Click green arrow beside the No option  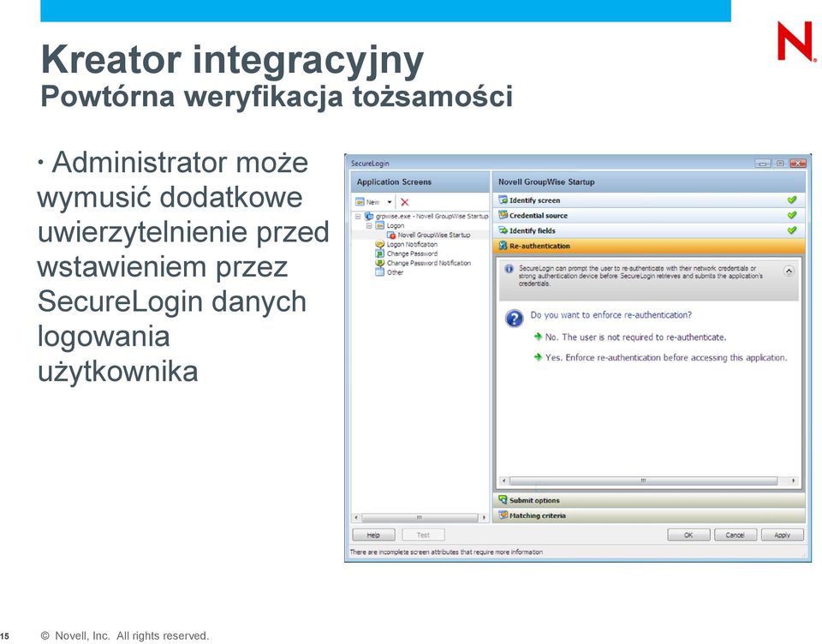[x=538, y=337]
